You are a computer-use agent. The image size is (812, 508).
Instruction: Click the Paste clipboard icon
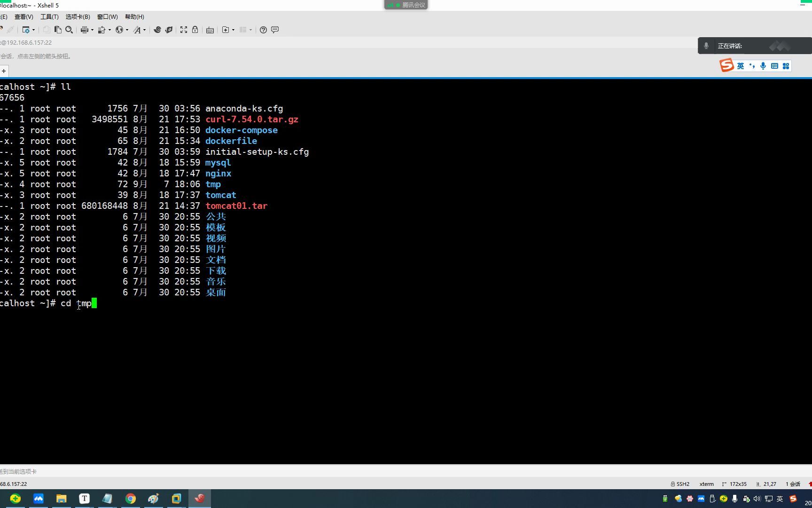click(x=58, y=30)
